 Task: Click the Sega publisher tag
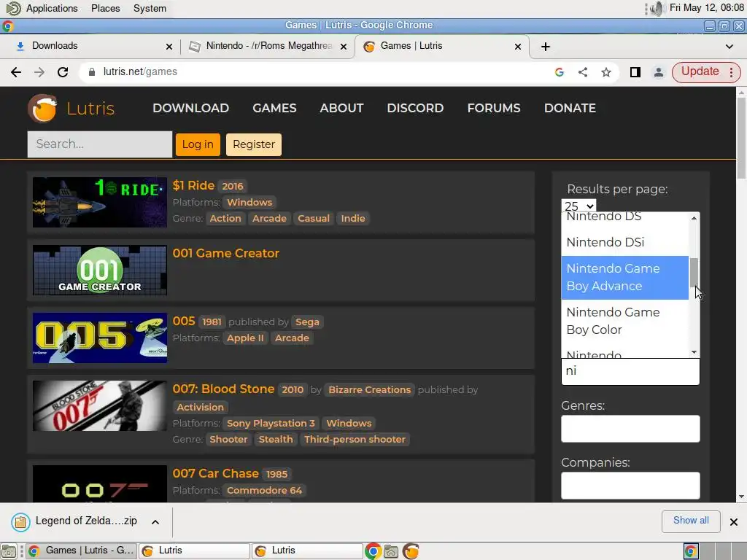pos(307,322)
